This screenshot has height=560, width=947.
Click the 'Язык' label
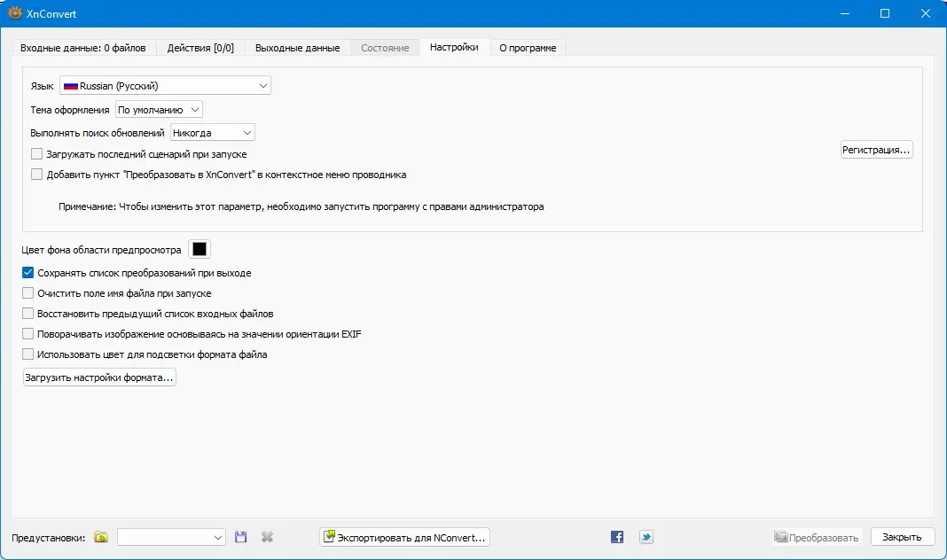coord(43,86)
